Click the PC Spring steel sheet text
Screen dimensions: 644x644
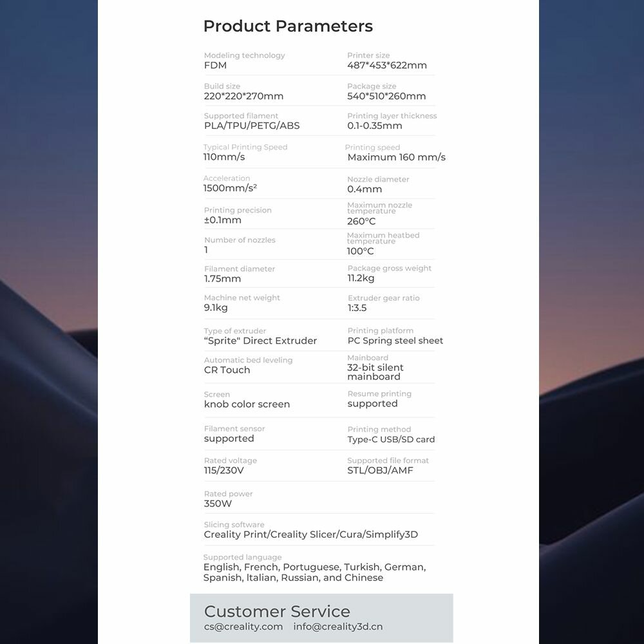tap(395, 341)
